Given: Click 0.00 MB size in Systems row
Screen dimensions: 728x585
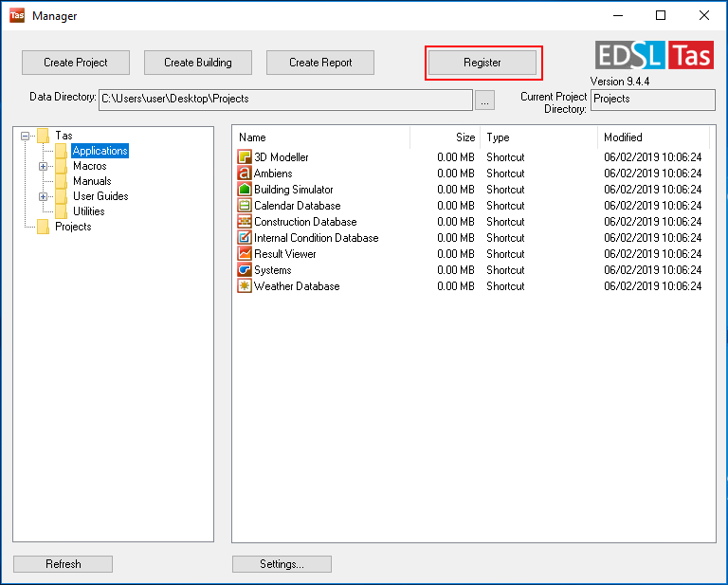Looking at the screenshot, I should click(456, 270).
